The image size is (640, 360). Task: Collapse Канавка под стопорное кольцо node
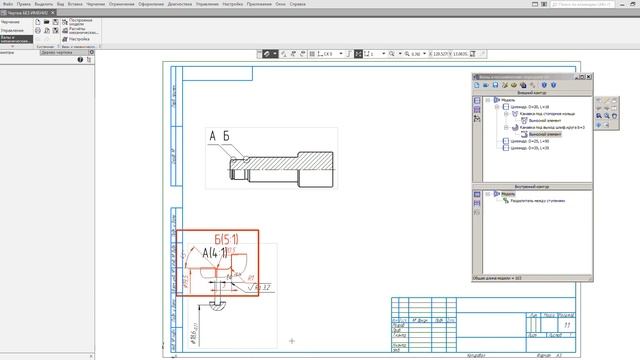pos(506,114)
